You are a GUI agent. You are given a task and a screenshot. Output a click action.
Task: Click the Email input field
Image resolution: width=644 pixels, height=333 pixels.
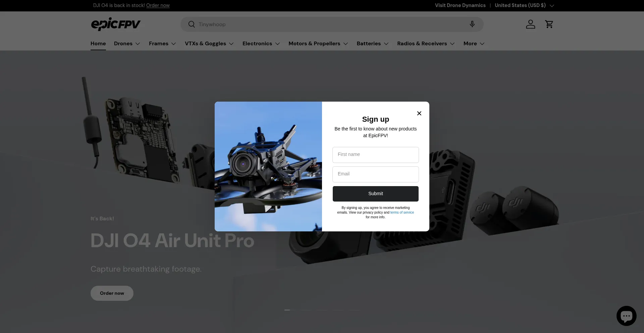click(x=375, y=174)
